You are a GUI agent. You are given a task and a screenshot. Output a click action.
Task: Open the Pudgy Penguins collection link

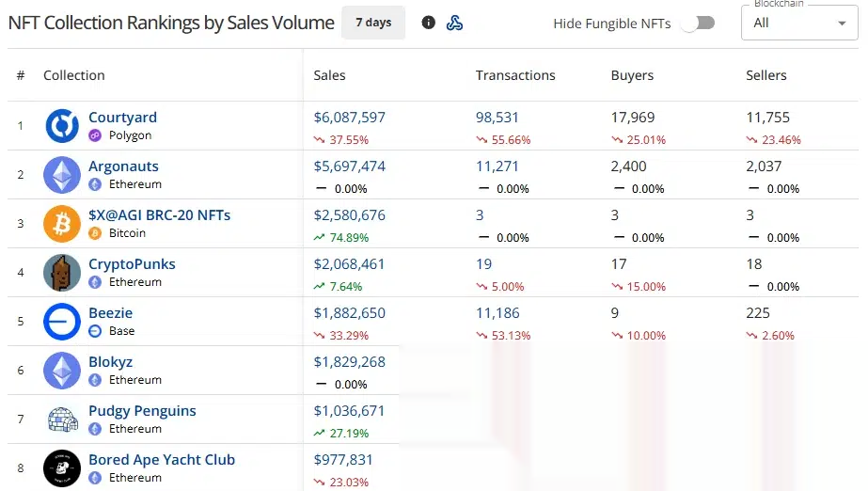point(142,411)
